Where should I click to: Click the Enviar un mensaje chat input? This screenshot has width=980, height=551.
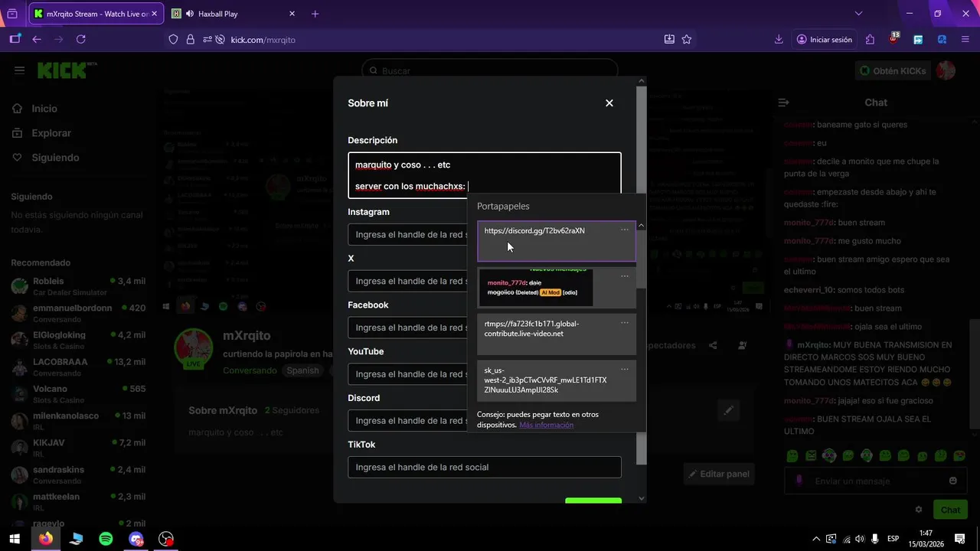[876, 481]
